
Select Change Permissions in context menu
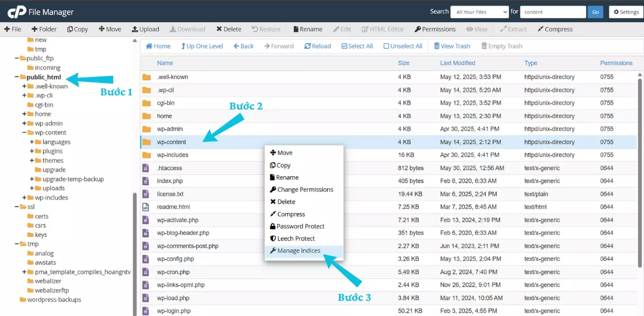pyautogui.click(x=305, y=190)
